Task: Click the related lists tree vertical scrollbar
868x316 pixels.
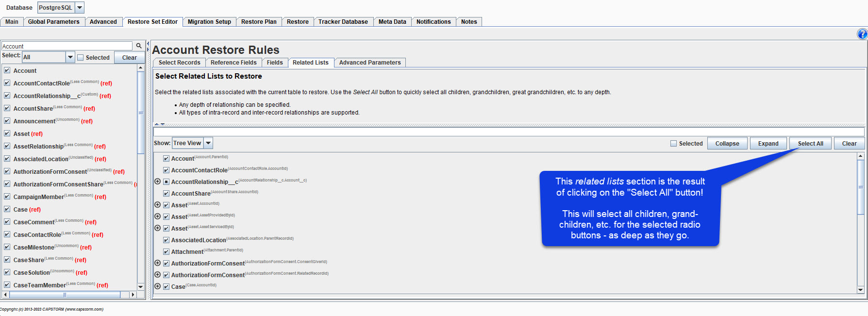Action: [861, 187]
